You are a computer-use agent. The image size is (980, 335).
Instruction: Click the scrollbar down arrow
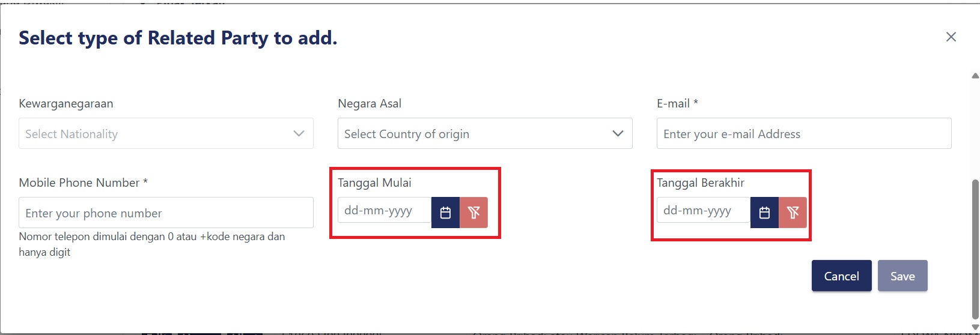tap(975, 327)
